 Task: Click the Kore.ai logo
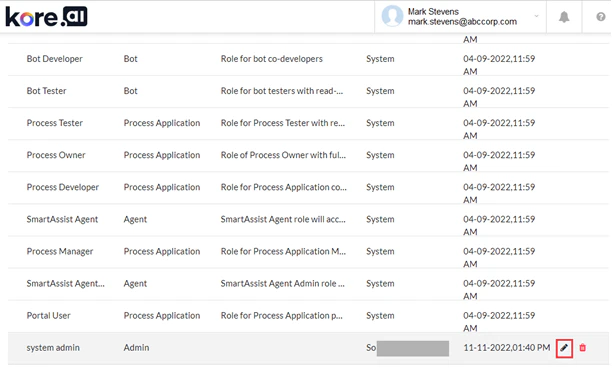pos(46,17)
